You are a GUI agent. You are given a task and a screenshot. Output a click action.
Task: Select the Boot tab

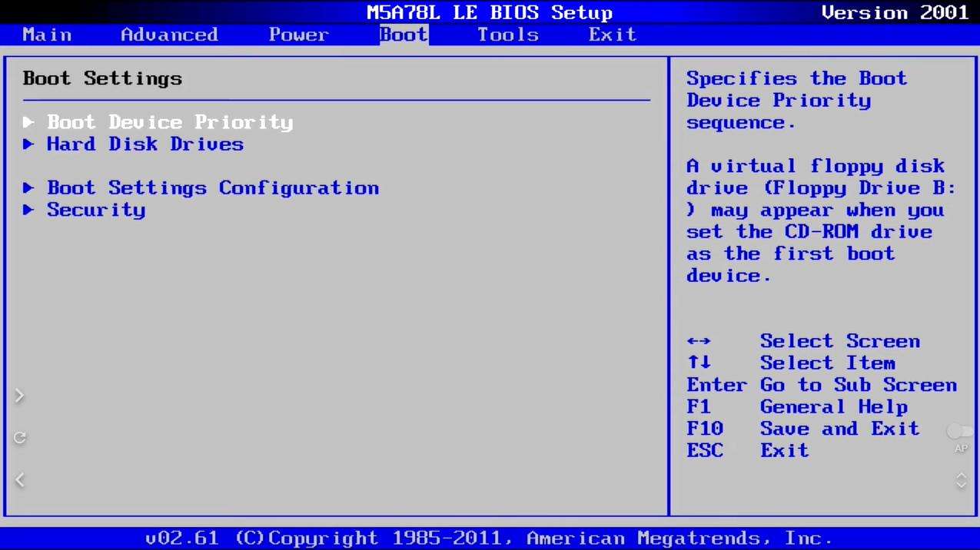tap(403, 34)
